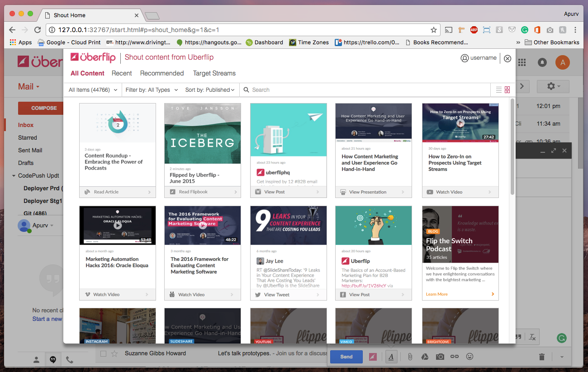Select the All Content tab
Screen dimensions: 588x372
(87, 73)
